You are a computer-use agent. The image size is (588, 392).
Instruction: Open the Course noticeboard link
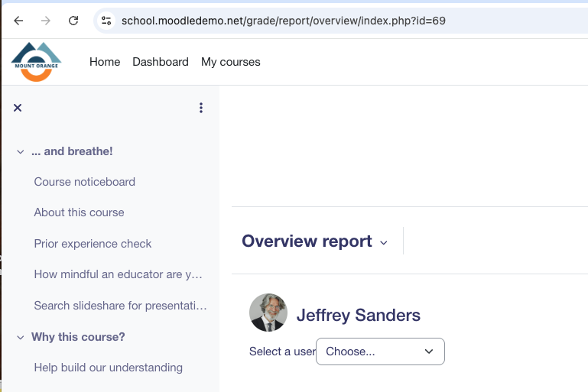click(x=85, y=182)
